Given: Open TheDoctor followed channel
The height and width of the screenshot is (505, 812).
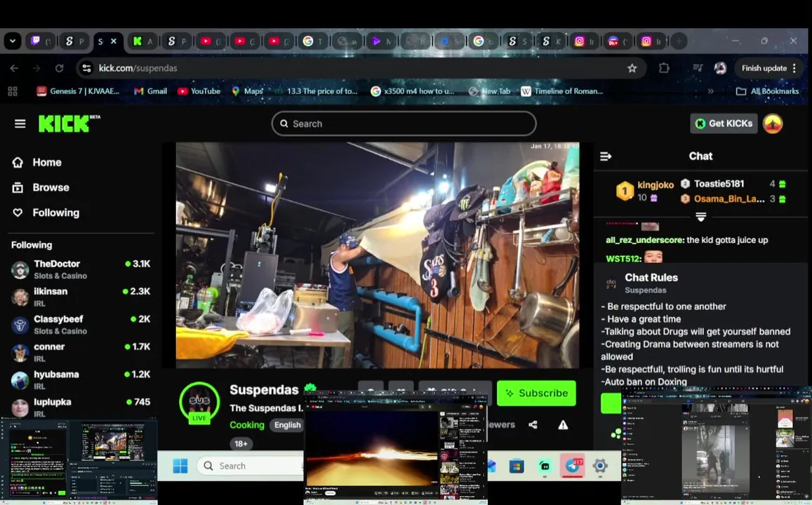Looking at the screenshot, I should [80, 269].
